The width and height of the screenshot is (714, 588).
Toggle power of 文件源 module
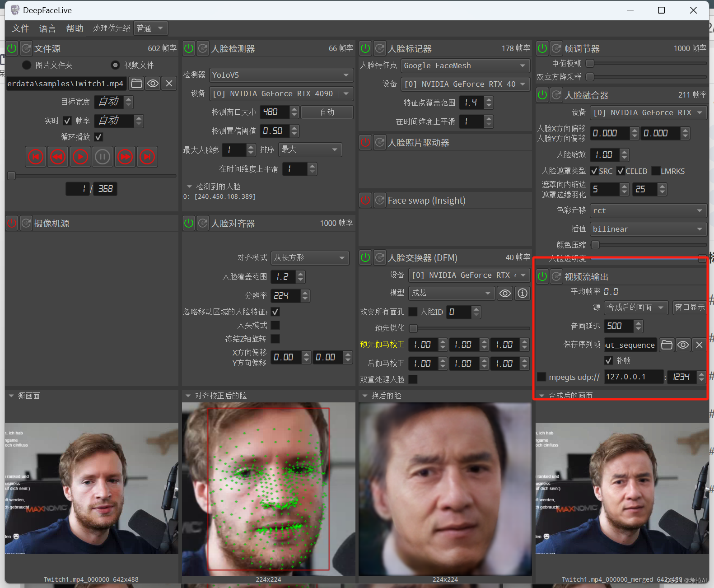tap(12, 48)
